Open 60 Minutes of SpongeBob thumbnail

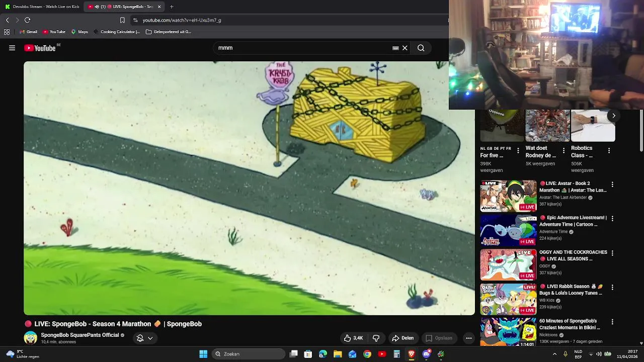[x=508, y=332]
